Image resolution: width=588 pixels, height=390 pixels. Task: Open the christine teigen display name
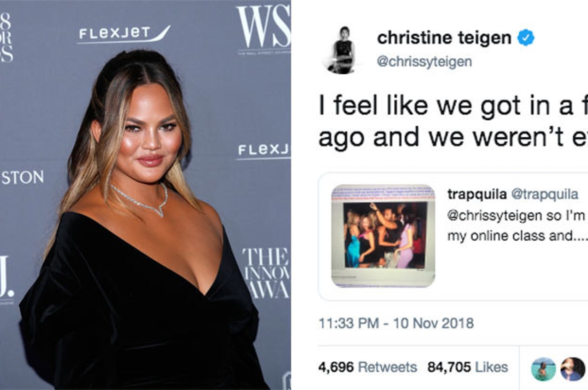point(444,38)
